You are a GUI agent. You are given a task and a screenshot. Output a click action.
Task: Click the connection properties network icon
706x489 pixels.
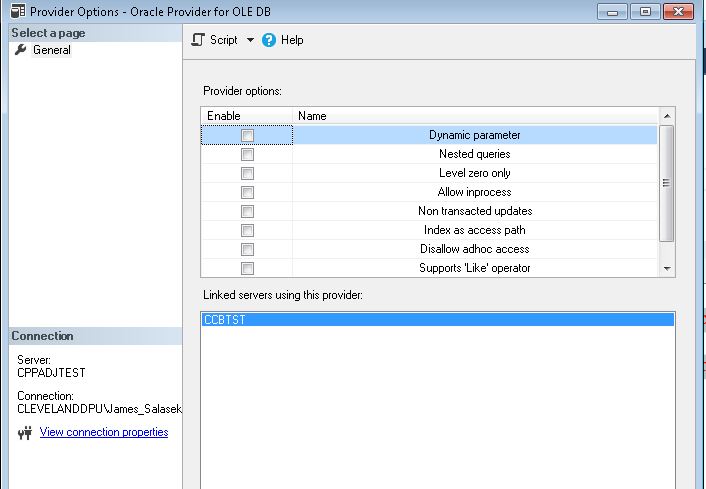(24, 433)
